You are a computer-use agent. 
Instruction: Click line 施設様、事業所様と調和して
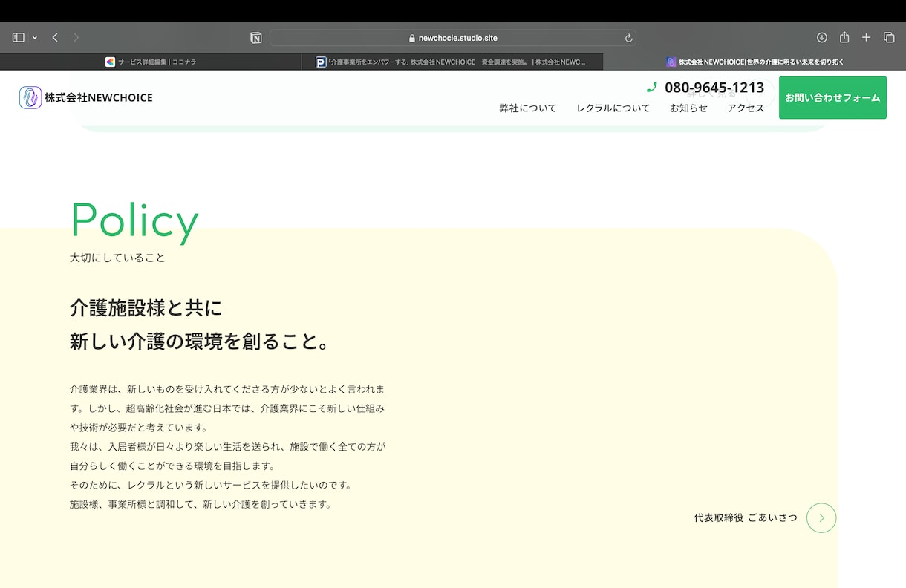pos(201,504)
